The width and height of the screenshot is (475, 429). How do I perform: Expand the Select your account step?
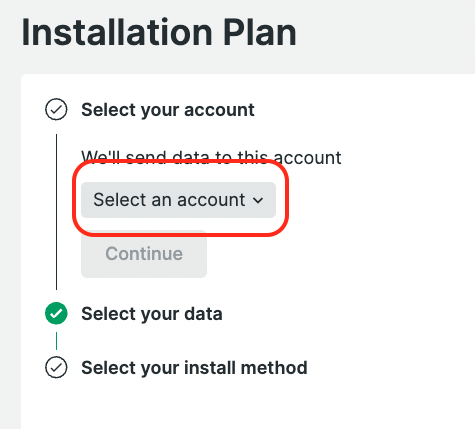168,110
